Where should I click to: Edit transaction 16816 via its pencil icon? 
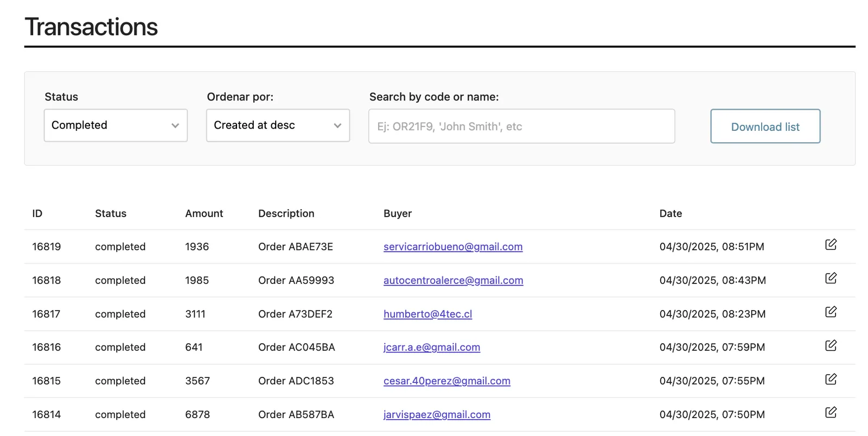click(831, 345)
